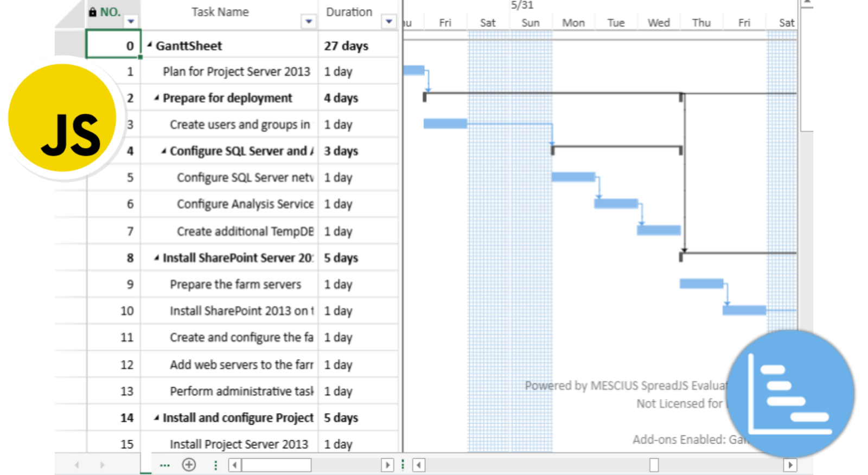This screenshot has height=475, width=868.
Task: Collapse the Prepare for deployment group
Action: click(x=157, y=98)
